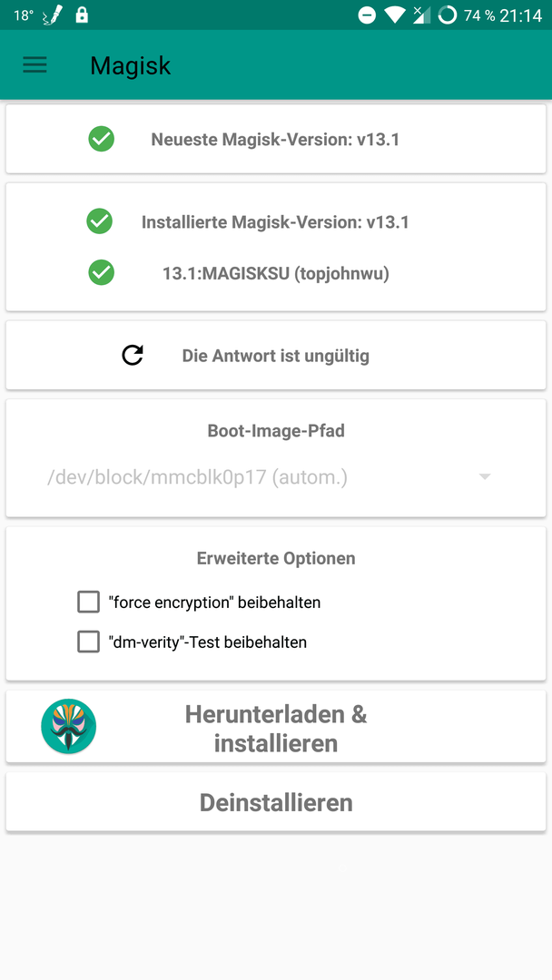The image size is (552, 980).
Task: Enable "force encryption" beibehalten checkbox
Action: 89,603
